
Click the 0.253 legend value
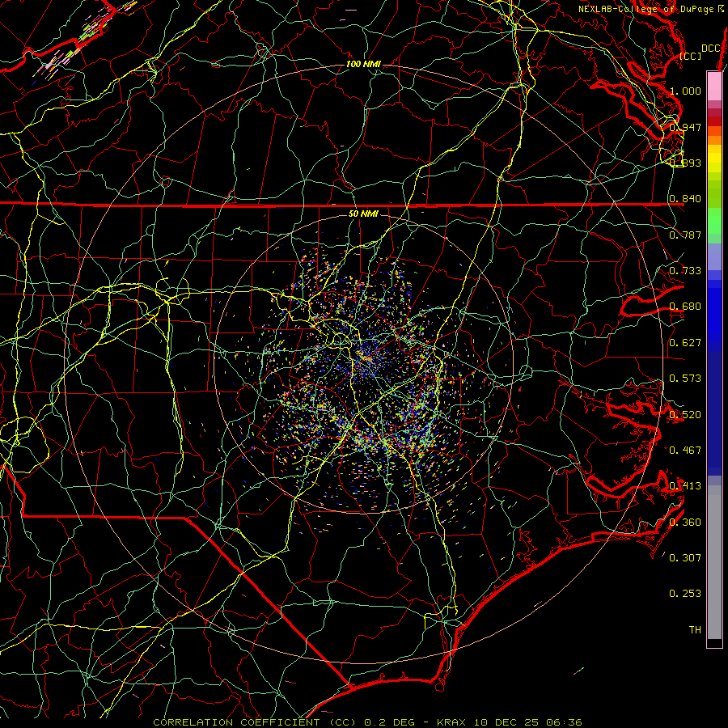point(685,594)
